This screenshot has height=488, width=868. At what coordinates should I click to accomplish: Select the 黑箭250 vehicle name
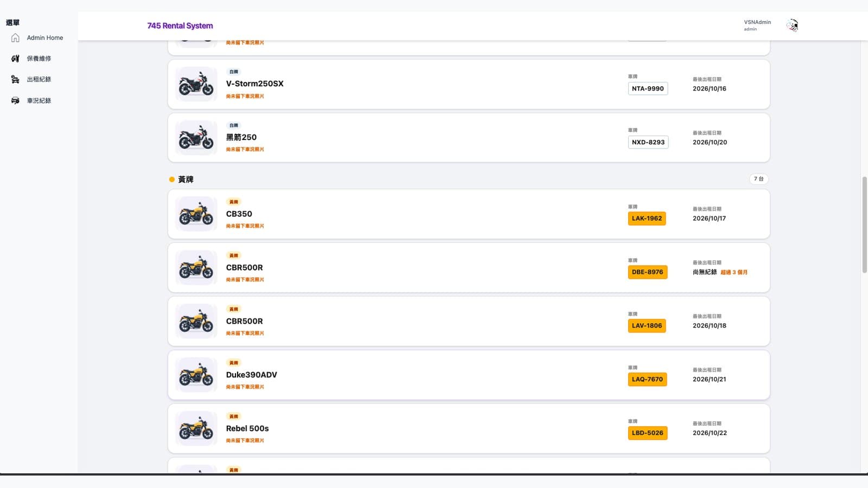click(241, 137)
